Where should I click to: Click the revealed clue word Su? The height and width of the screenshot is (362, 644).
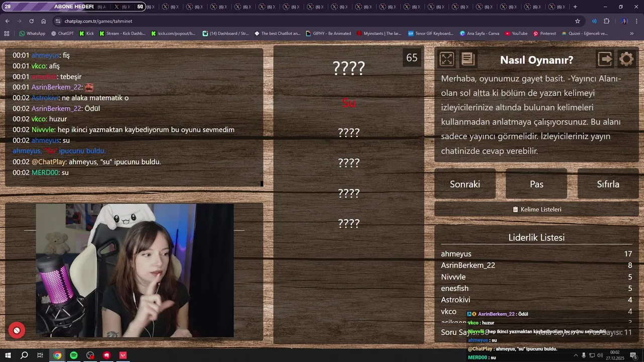(349, 103)
